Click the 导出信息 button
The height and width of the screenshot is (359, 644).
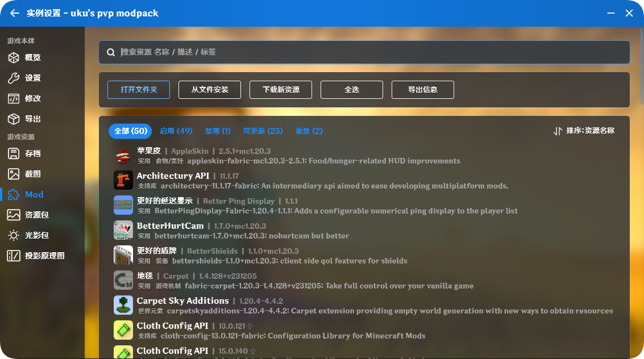[422, 89]
